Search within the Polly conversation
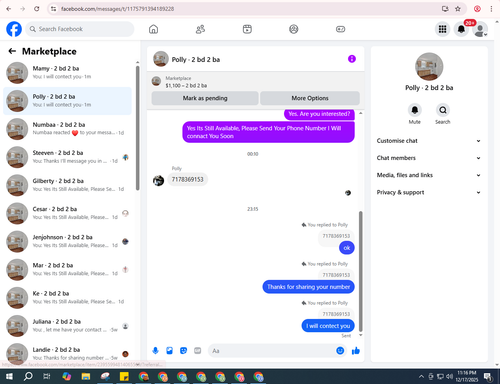The width and height of the screenshot is (500, 384). click(443, 110)
